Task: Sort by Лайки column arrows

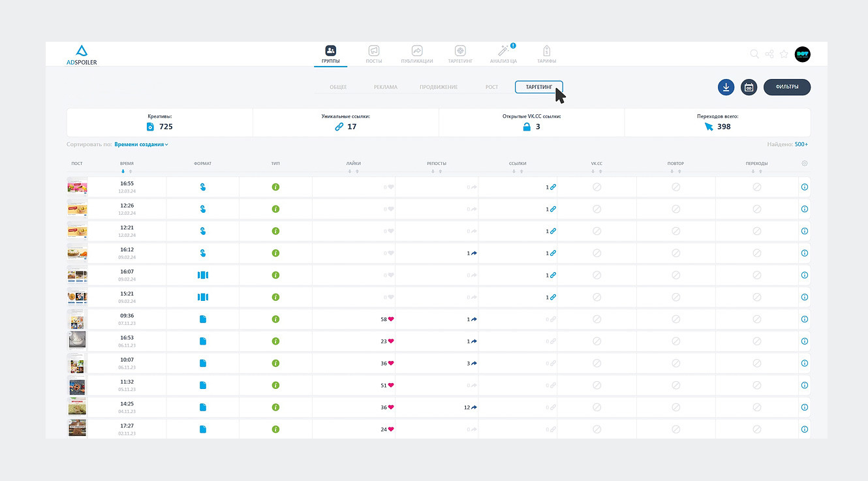Action: click(353, 172)
